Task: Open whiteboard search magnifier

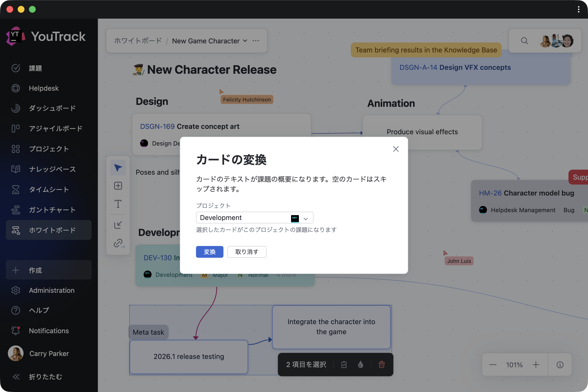Action: pyautogui.click(x=524, y=41)
